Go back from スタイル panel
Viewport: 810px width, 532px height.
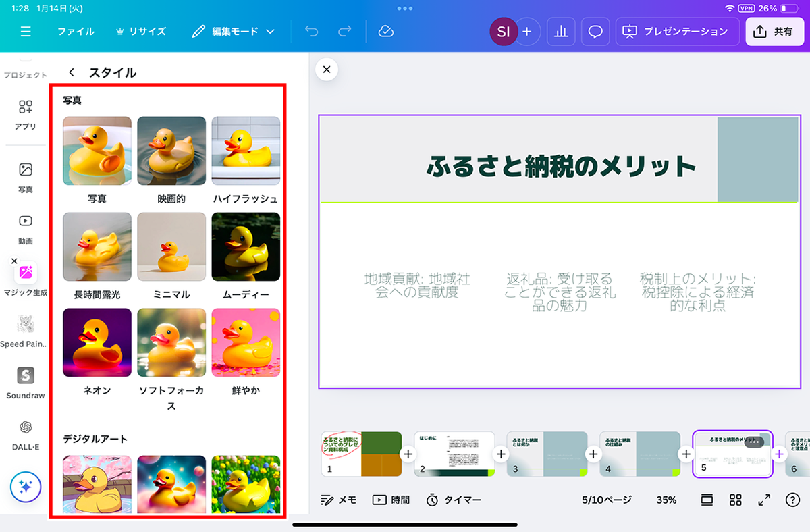pos(72,72)
